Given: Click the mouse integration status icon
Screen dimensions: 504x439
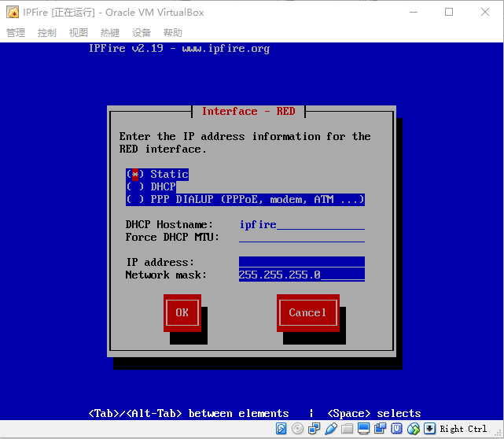Looking at the screenshot, I should pyautogui.click(x=413, y=429).
